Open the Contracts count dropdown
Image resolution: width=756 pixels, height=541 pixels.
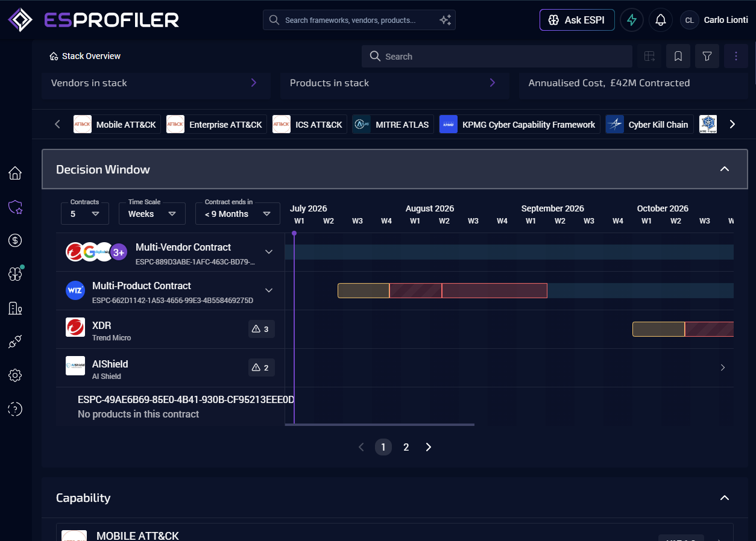pyautogui.click(x=85, y=214)
